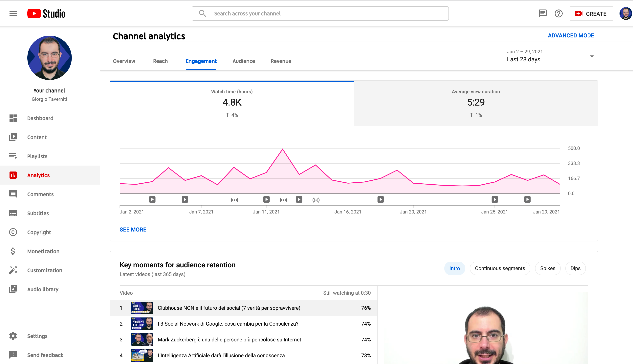This screenshot has width=633, height=364.
Task: Open ADVANCED MODE link
Action: pos(571,35)
